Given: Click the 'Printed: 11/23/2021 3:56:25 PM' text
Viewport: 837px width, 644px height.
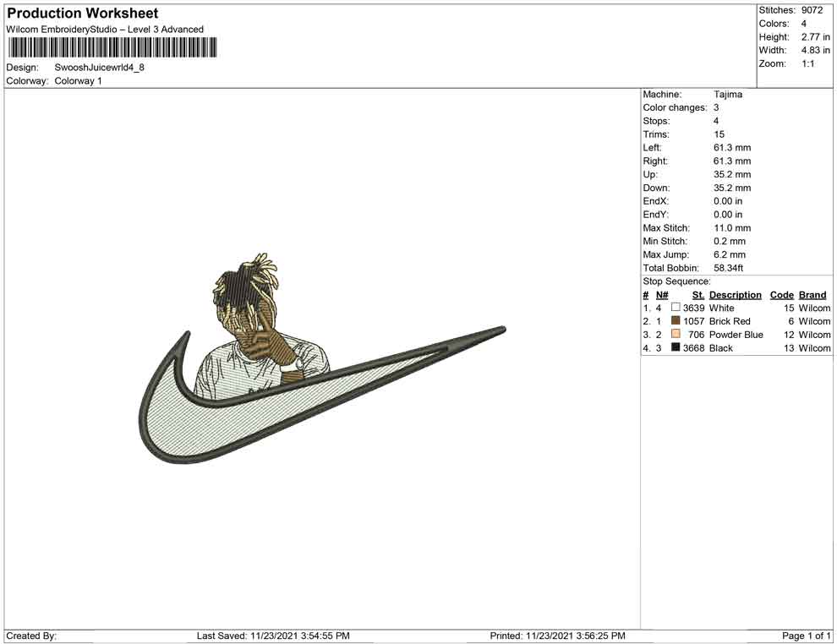Looking at the screenshot, I should pyautogui.click(x=557, y=636).
